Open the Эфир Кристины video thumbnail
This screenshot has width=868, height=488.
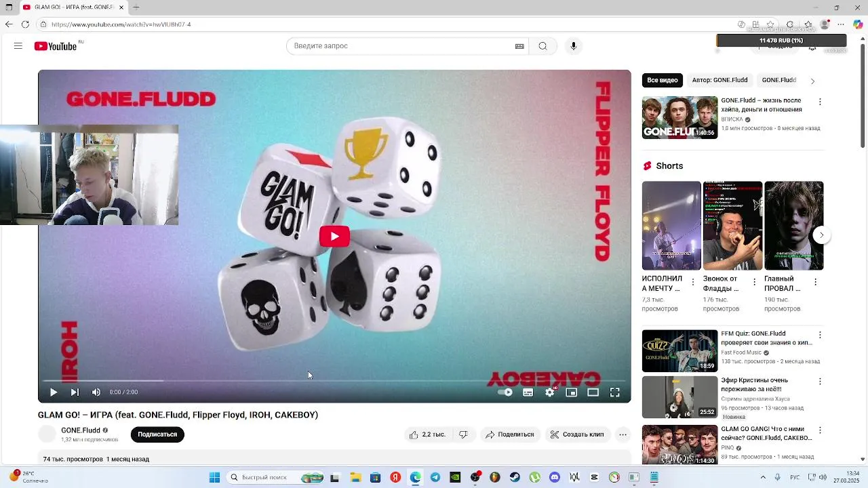point(680,397)
